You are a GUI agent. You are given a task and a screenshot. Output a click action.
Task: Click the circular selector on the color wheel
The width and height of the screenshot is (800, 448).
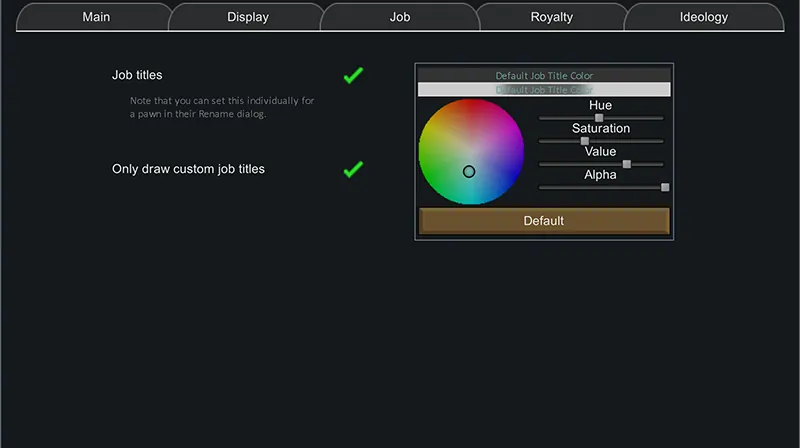click(469, 172)
